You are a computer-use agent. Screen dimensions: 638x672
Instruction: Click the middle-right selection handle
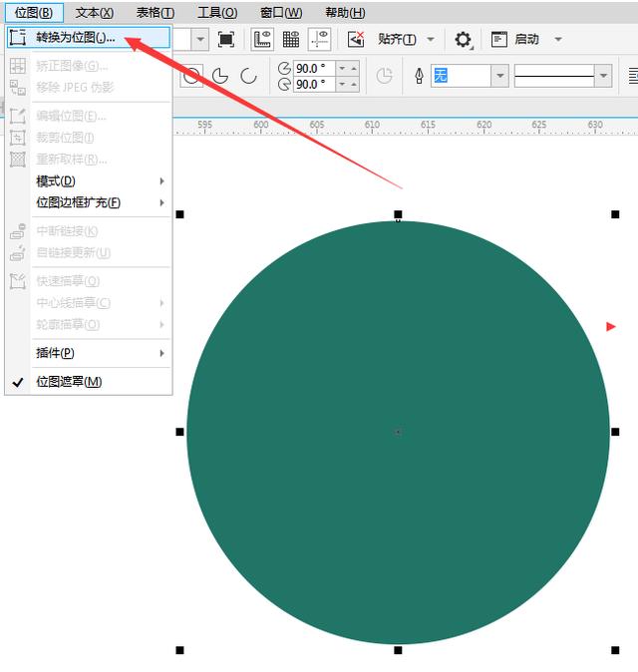[x=615, y=432]
